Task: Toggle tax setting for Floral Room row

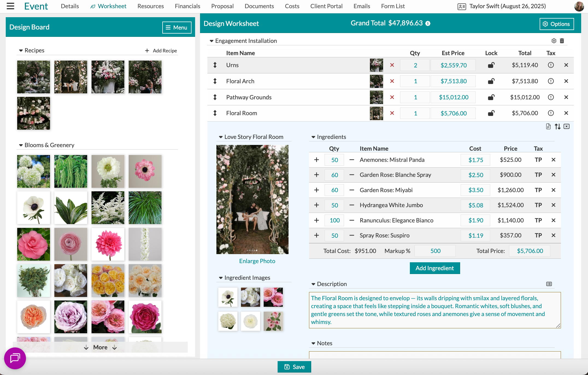Action: (x=551, y=113)
